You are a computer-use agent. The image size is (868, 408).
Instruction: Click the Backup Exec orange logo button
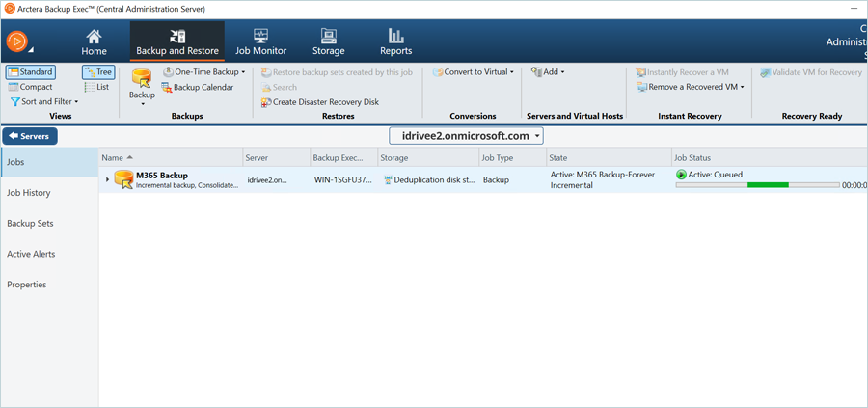point(17,41)
